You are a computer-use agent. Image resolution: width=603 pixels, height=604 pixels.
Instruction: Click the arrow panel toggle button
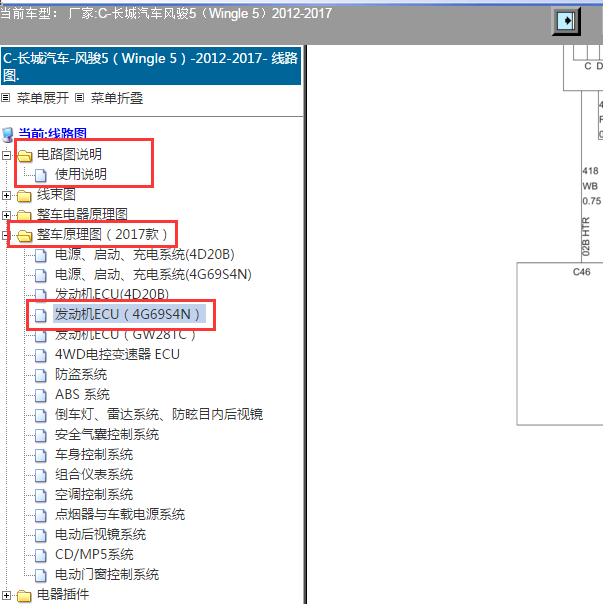pyautogui.click(x=566, y=21)
